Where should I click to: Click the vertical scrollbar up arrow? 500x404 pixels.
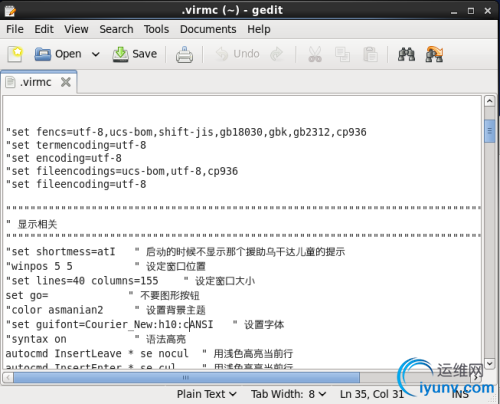[x=489, y=101]
